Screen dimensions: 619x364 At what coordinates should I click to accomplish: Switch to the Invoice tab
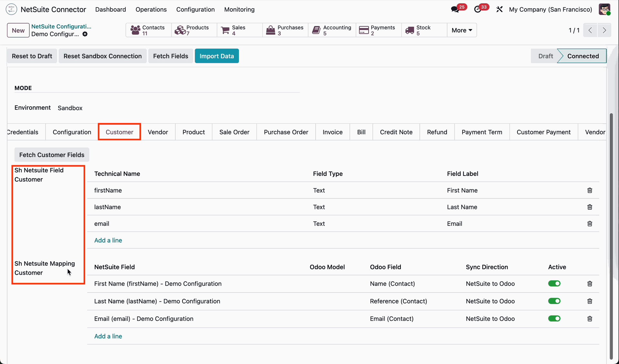point(333,132)
